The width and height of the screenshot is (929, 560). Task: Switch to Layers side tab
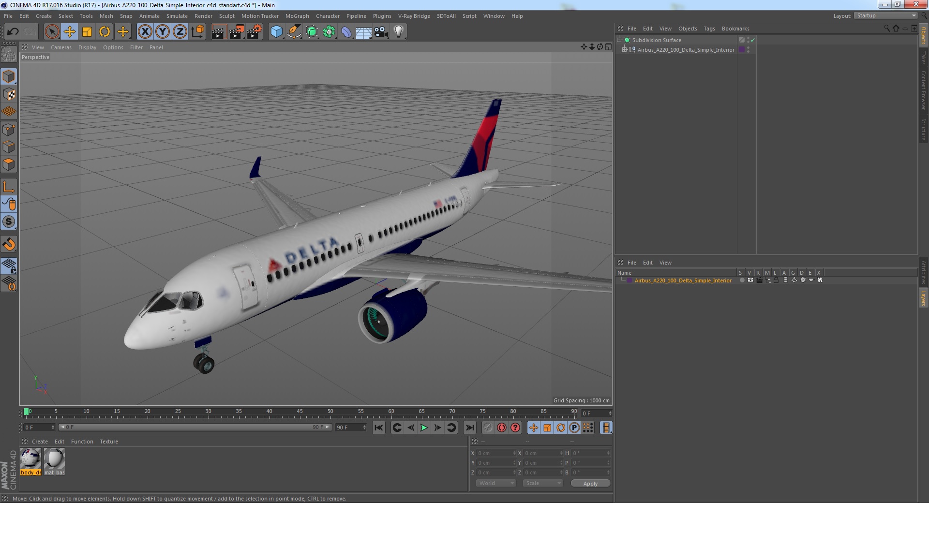[923, 298]
